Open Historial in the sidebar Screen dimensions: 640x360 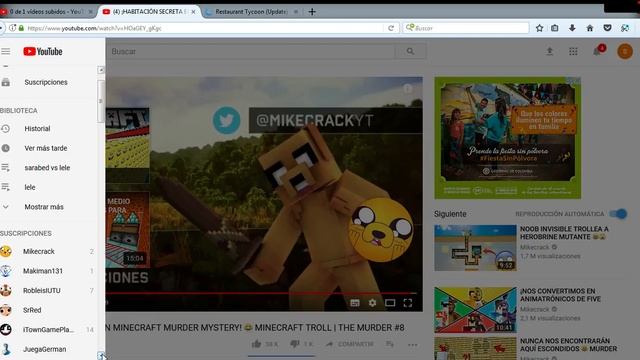(x=37, y=129)
